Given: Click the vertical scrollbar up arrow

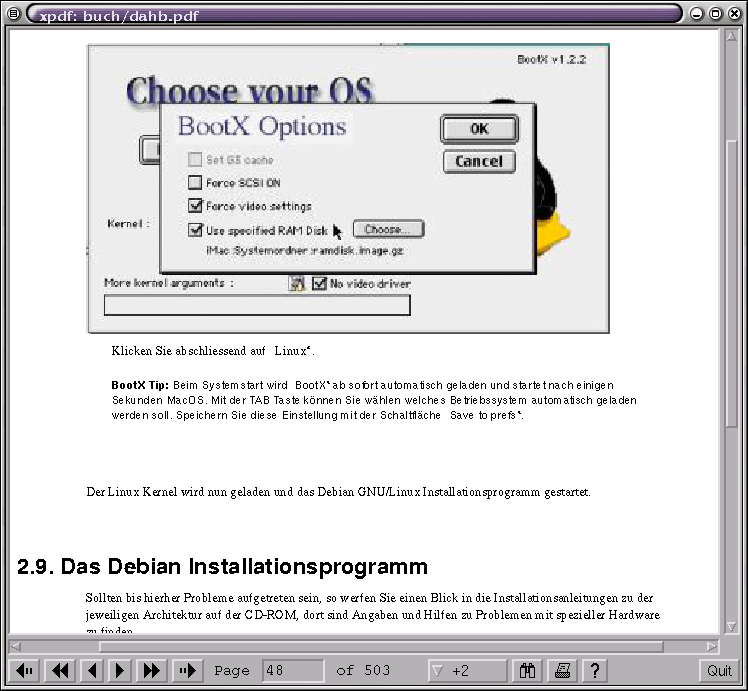Looking at the screenshot, I should (x=731, y=37).
